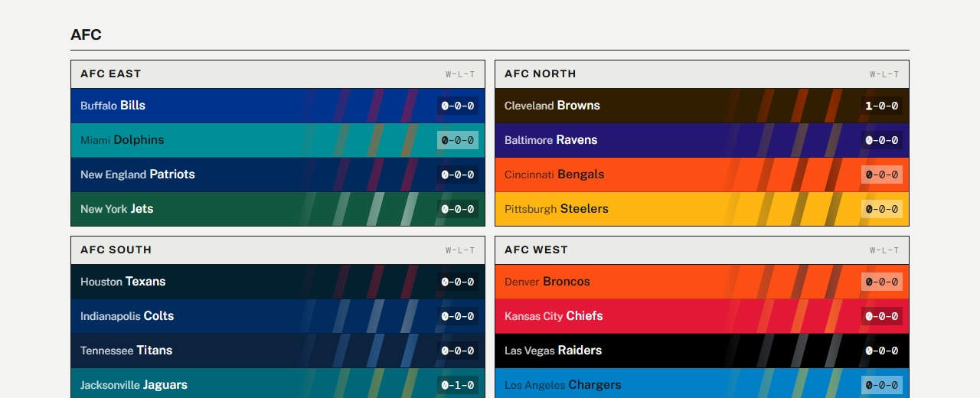Screen dimensions: 980x398
Task: Click the Dolphins 0-0-0 record
Action: pos(458,140)
